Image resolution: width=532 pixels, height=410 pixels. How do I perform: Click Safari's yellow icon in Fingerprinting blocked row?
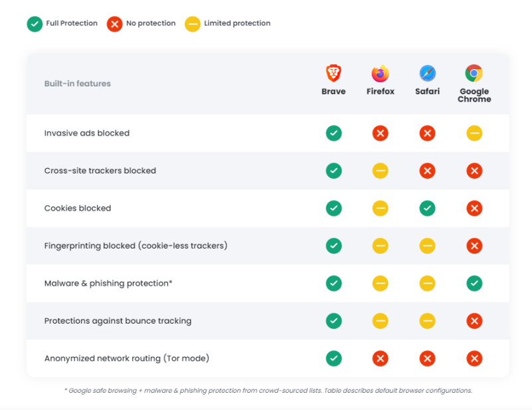click(428, 246)
